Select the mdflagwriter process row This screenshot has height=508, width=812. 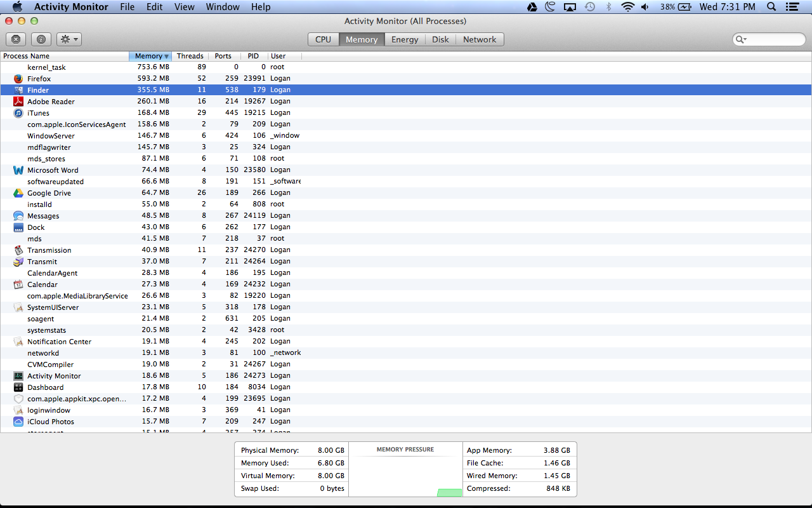(x=406, y=147)
